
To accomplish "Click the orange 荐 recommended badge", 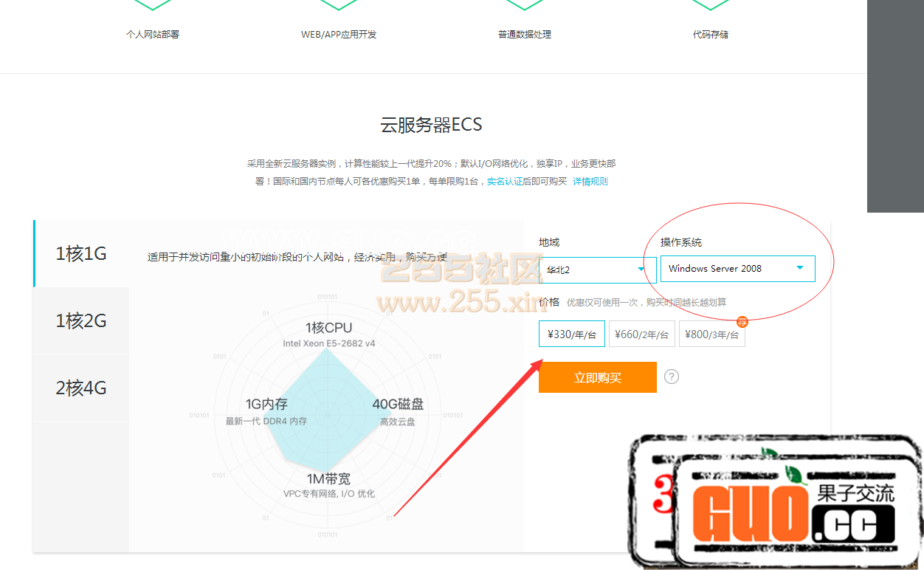I will (742, 322).
